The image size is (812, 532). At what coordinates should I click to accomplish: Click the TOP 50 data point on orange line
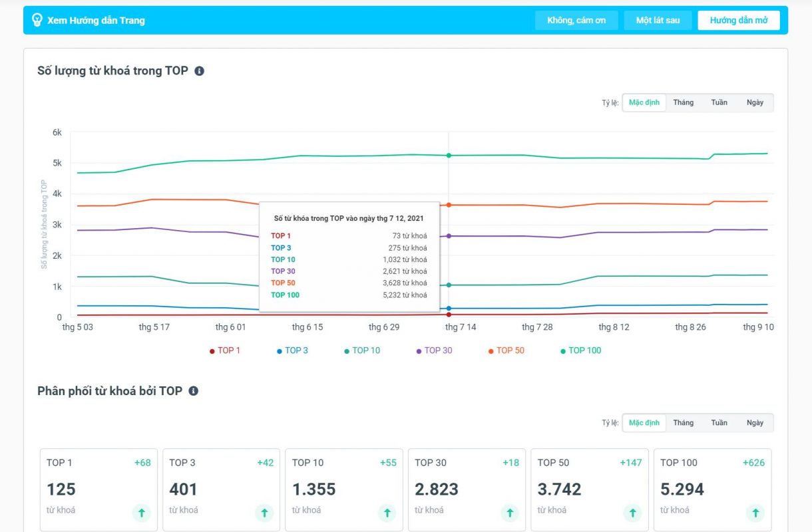449,205
